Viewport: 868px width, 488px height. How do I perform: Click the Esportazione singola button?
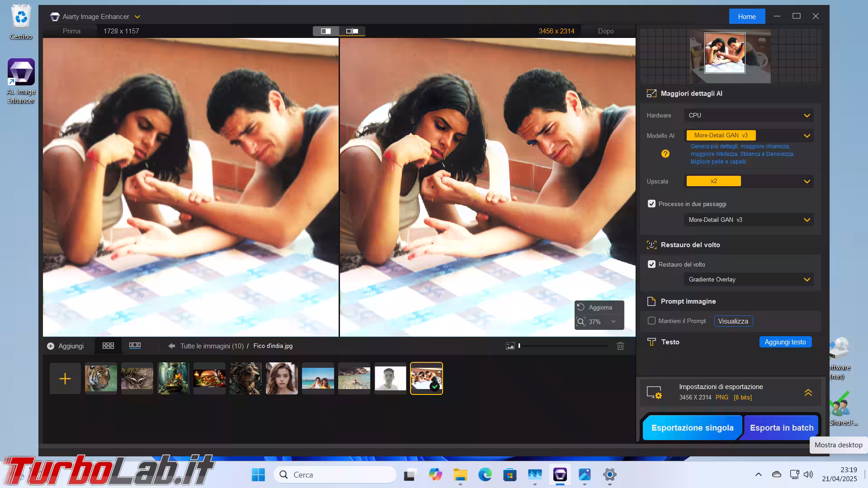692,428
